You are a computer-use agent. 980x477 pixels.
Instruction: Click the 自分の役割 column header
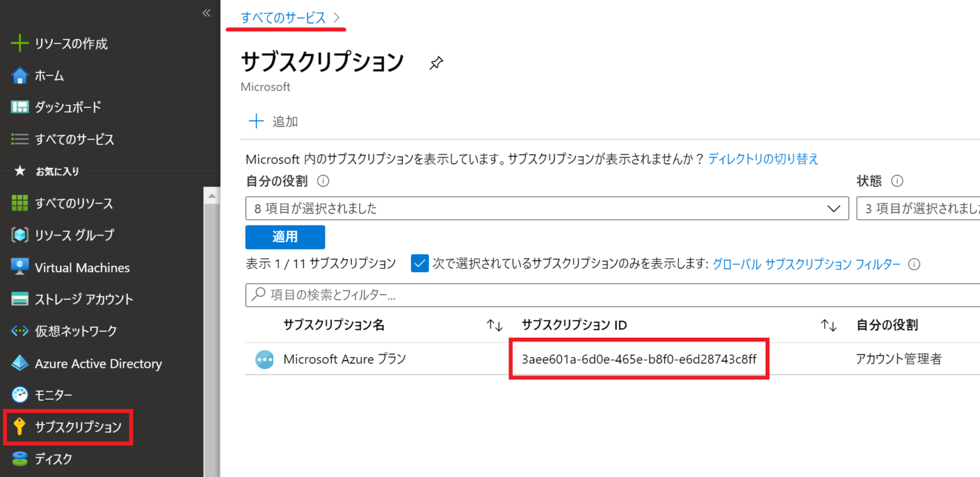coord(887,326)
